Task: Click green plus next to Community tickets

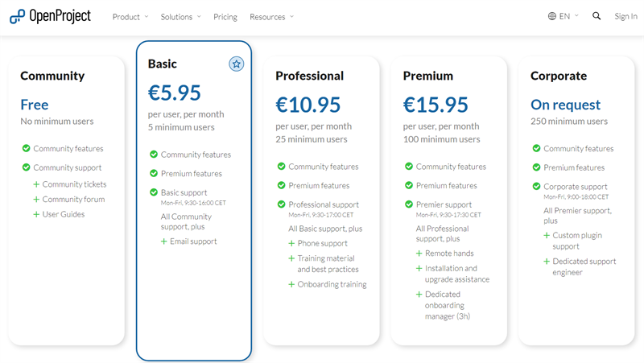Action: click(36, 184)
